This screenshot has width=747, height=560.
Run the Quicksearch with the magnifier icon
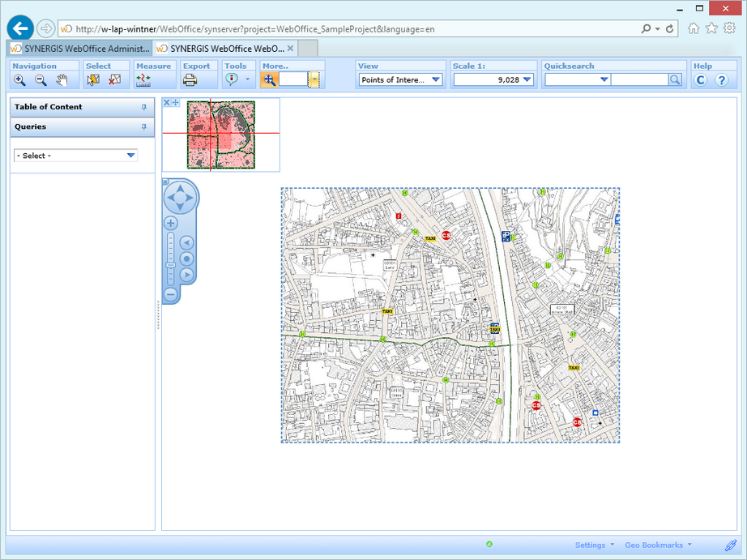point(675,79)
